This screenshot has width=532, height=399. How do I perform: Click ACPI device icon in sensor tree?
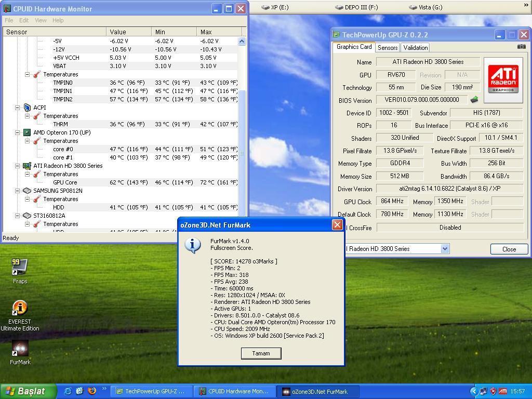pos(27,108)
